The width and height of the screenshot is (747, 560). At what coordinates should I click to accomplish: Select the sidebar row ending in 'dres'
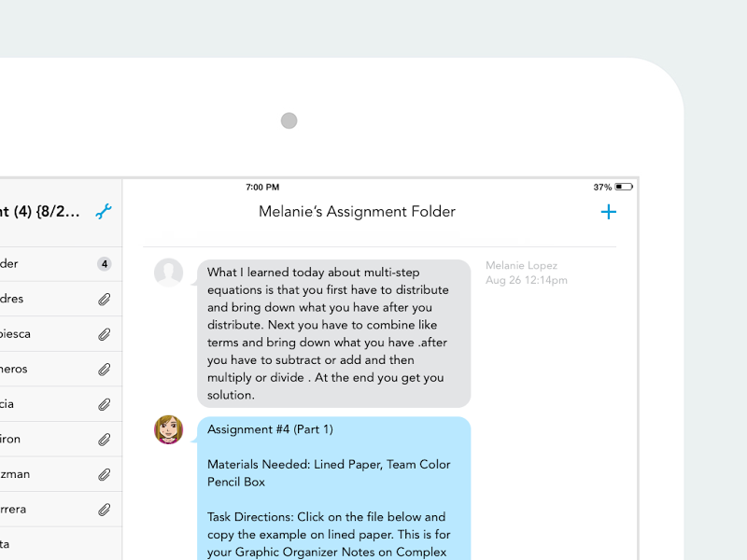click(61, 299)
